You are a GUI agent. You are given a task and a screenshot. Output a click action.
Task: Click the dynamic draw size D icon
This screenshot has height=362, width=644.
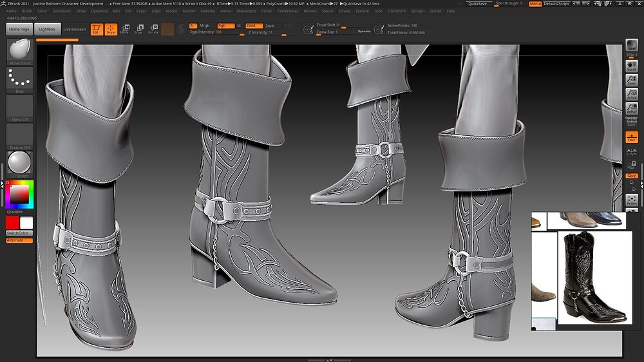point(379,30)
